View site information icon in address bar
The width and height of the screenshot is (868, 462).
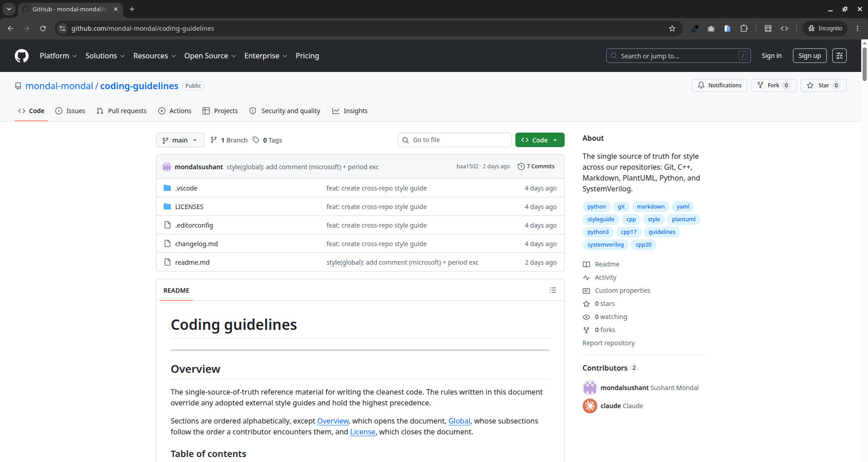pos(62,29)
